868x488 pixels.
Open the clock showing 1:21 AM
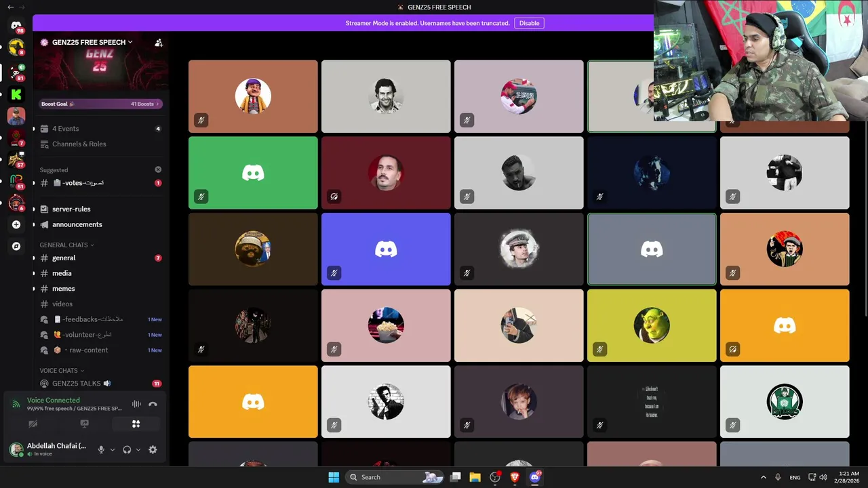848,477
